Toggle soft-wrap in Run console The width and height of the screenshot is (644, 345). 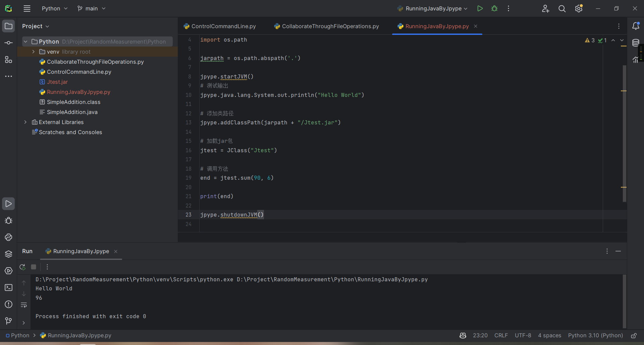(24, 305)
